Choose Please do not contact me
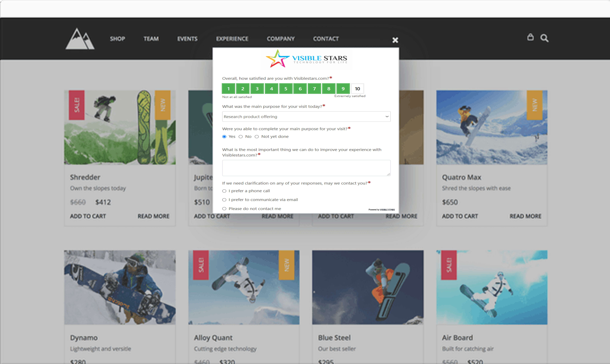610x364 pixels. [x=224, y=209]
